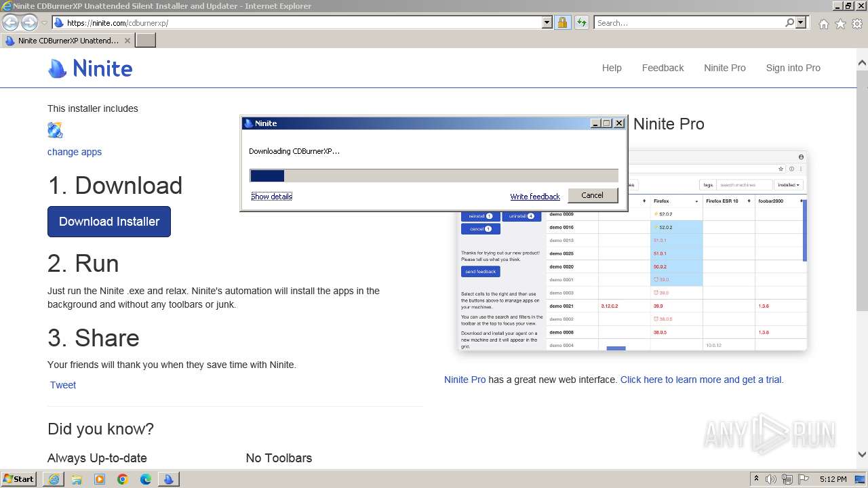This screenshot has height=488, width=868.
Task: Click the Ninite installer taskbar icon
Action: tap(169, 479)
